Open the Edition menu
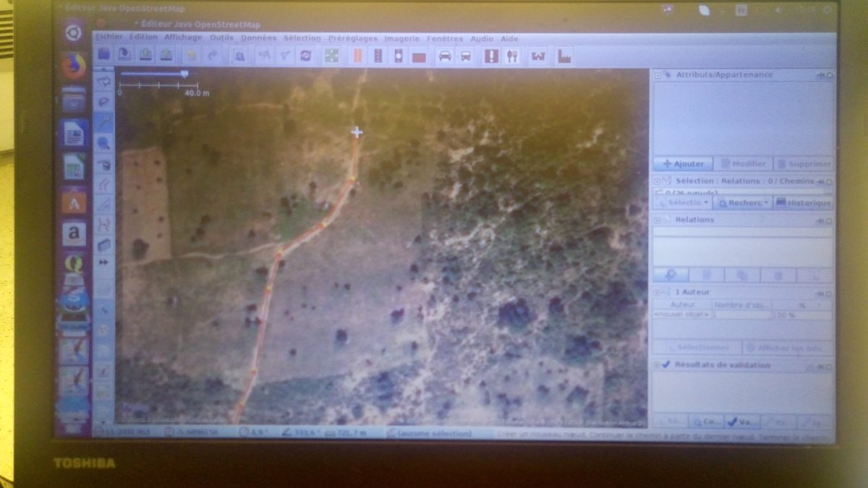This screenshot has width=868, height=488. [143, 38]
